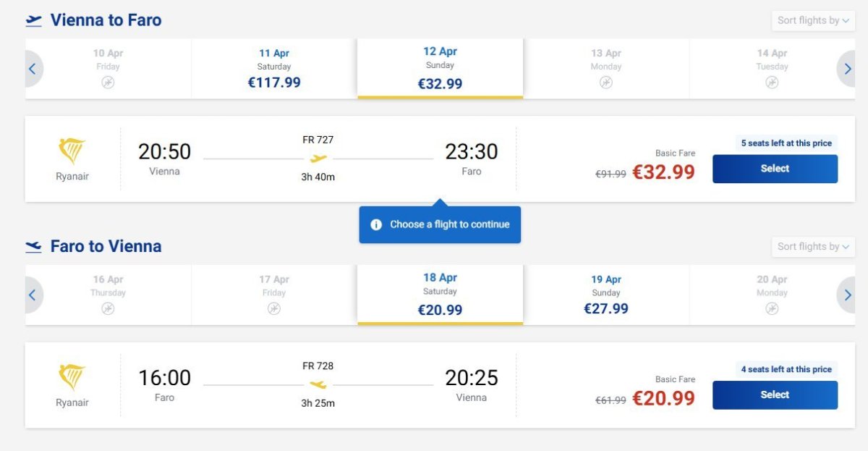
Task: Open the Sort flights by dropdown for Faro to Vienna
Action: (x=813, y=247)
